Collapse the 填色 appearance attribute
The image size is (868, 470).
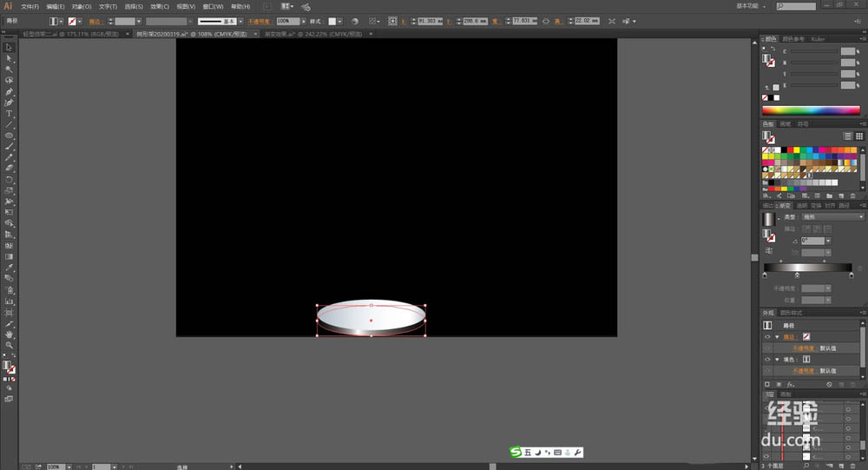777,360
